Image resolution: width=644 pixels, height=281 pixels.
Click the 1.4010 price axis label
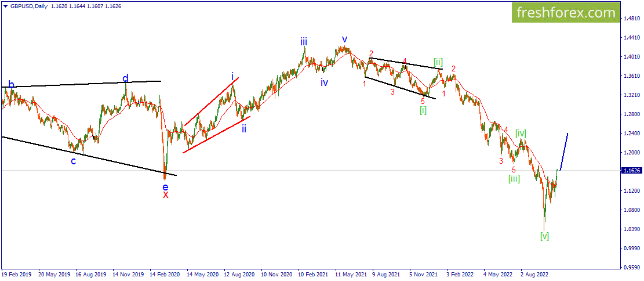632,57
